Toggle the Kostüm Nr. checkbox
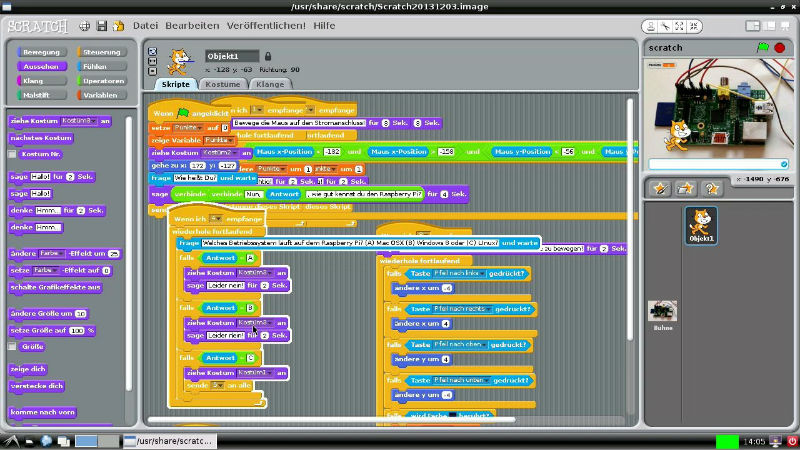Image resolution: width=800 pixels, height=450 pixels. (12, 154)
